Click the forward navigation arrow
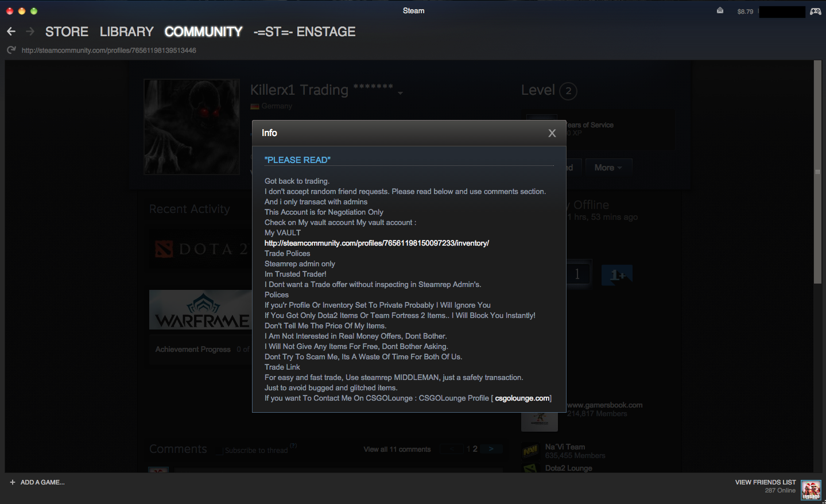This screenshot has width=826, height=504. point(30,32)
